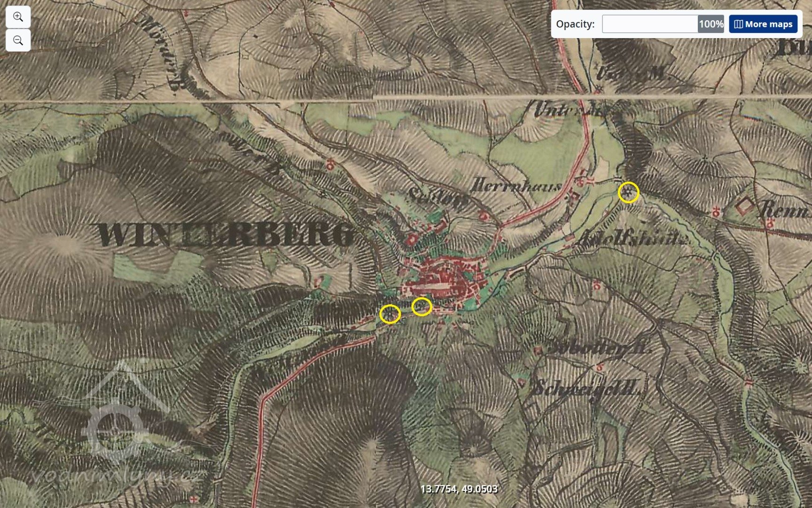Click the Wolley H. map label
Screen dimensions: 812x508
point(599,348)
